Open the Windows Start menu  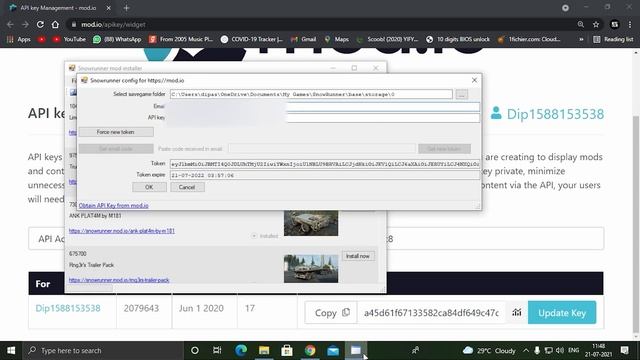click(x=11, y=350)
